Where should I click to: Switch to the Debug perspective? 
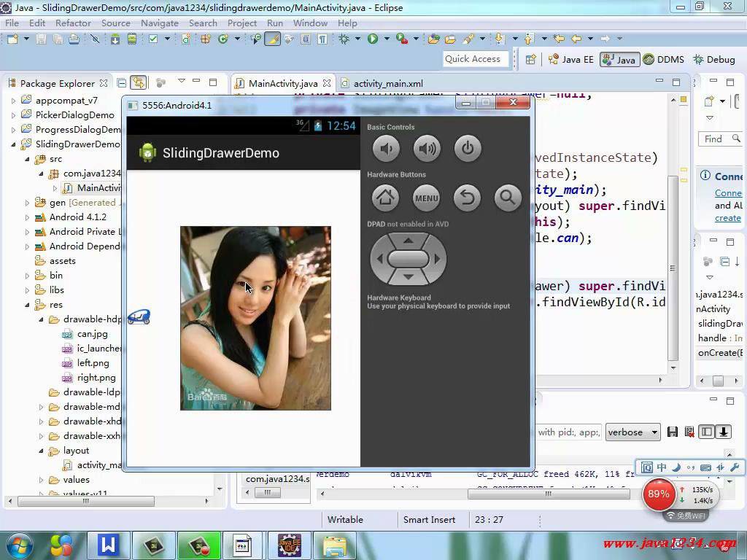[x=714, y=60]
